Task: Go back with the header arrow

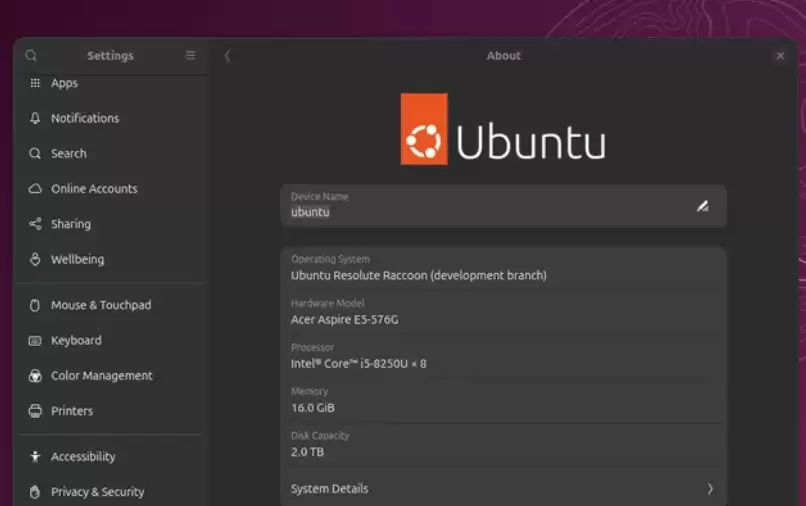Action: (227, 56)
